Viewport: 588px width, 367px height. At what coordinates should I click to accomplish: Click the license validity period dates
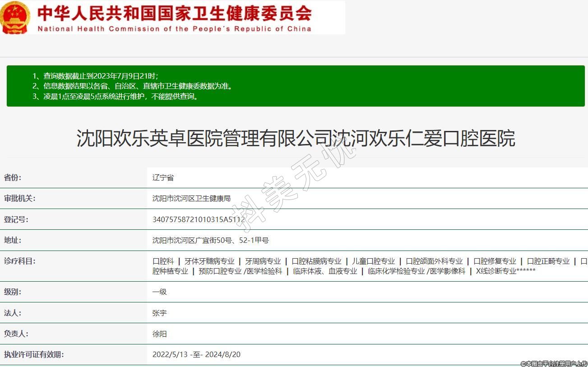(x=196, y=355)
